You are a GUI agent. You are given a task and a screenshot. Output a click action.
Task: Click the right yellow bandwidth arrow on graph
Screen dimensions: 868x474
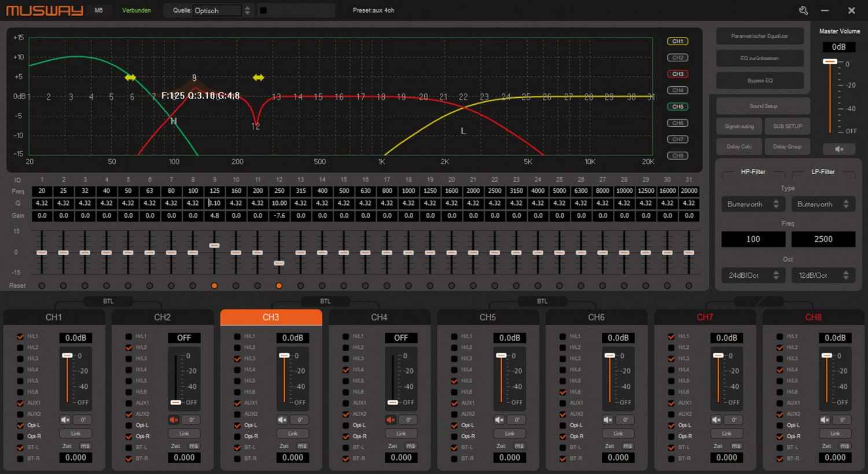coord(258,78)
